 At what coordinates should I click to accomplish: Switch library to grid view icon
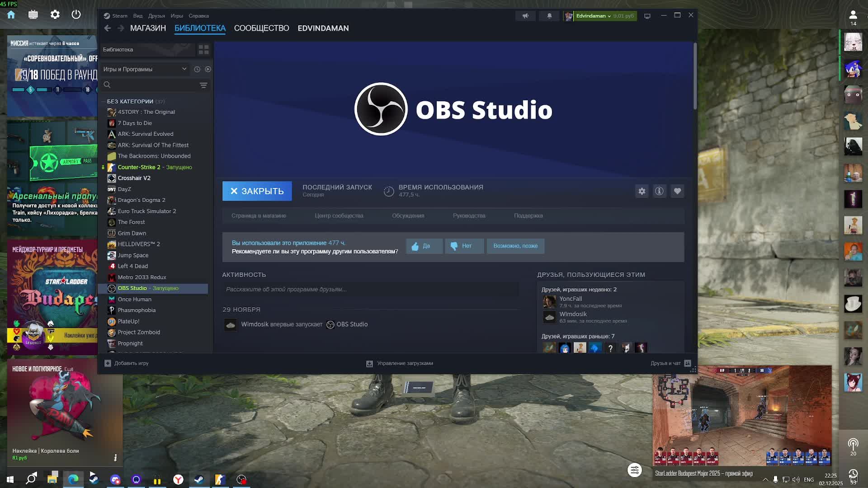pos(203,50)
